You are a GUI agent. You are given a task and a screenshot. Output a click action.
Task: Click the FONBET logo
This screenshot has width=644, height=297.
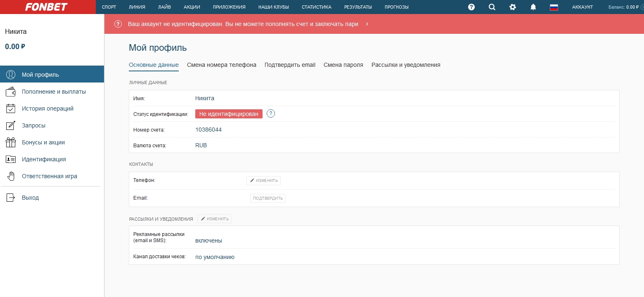point(46,7)
